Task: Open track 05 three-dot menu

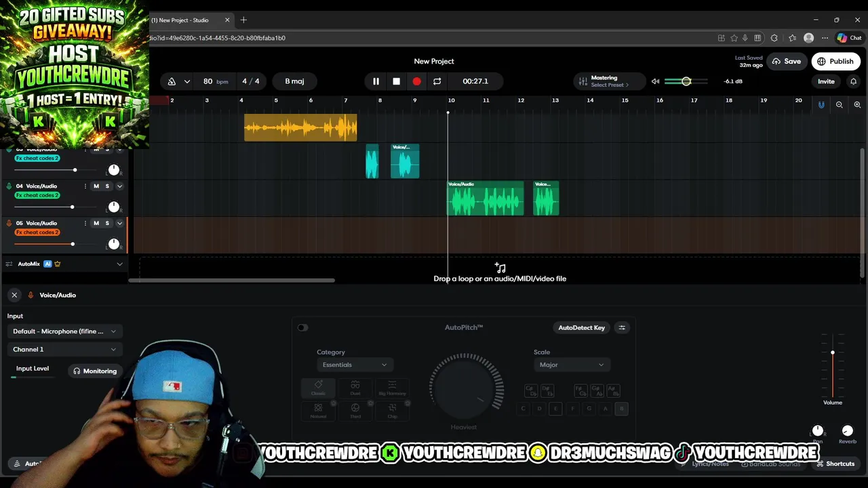Action: [x=85, y=223]
